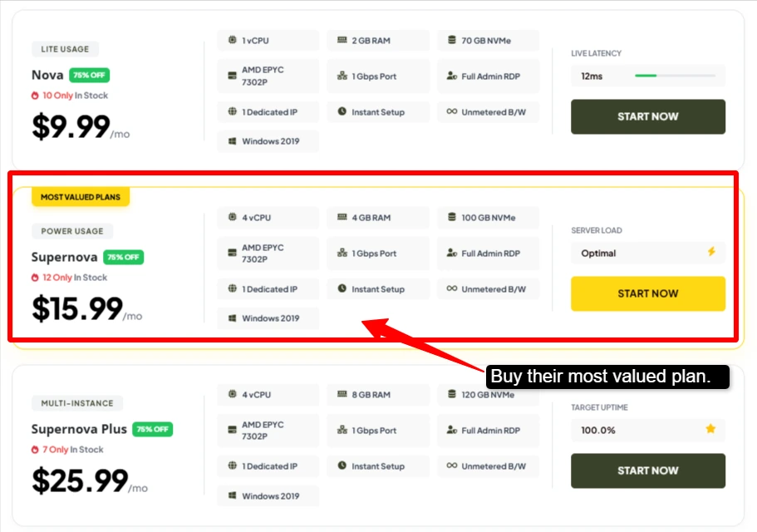Click the RAM icon beside 4 GB RAM
Screen dimensions: 757x532
[x=342, y=217]
